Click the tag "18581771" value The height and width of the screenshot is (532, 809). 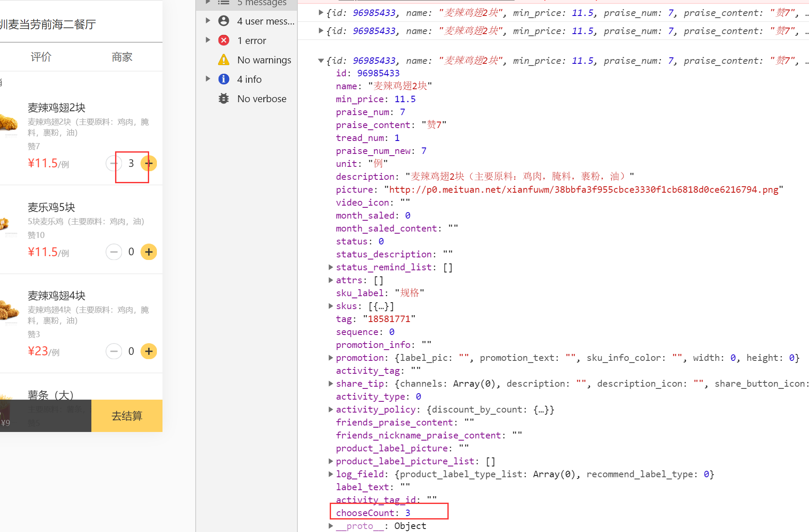coord(389,319)
